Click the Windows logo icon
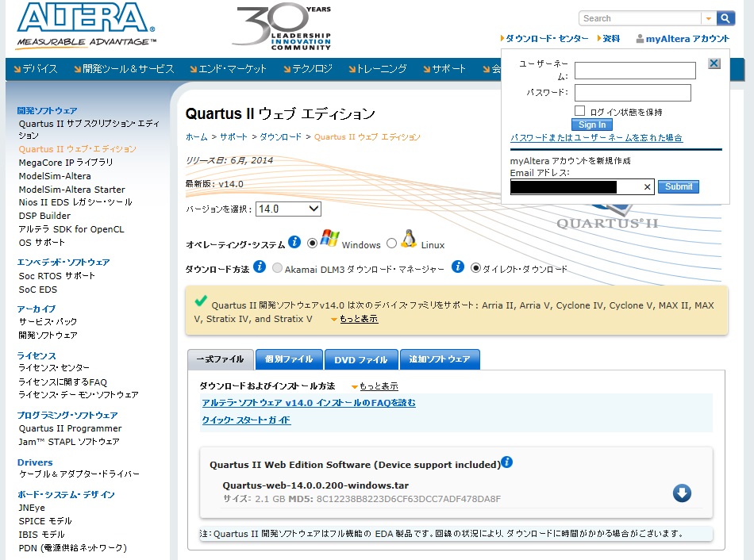This screenshot has height=560, width=754. (330, 239)
